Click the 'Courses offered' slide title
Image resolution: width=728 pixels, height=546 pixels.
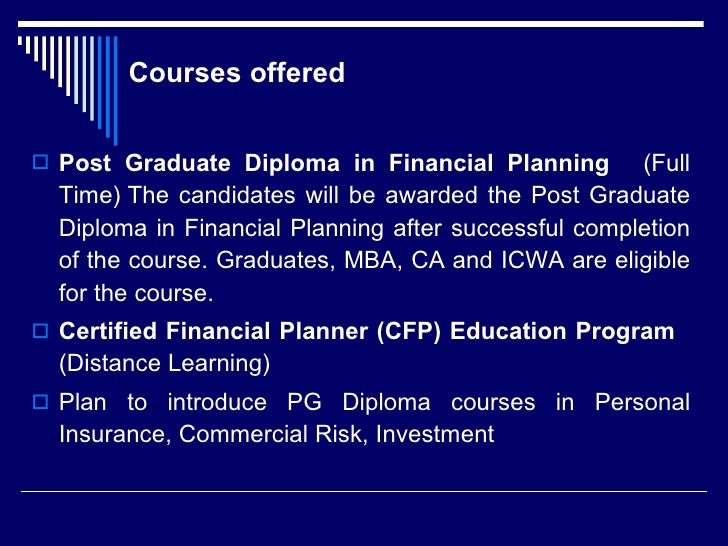(x=237, y=72)
